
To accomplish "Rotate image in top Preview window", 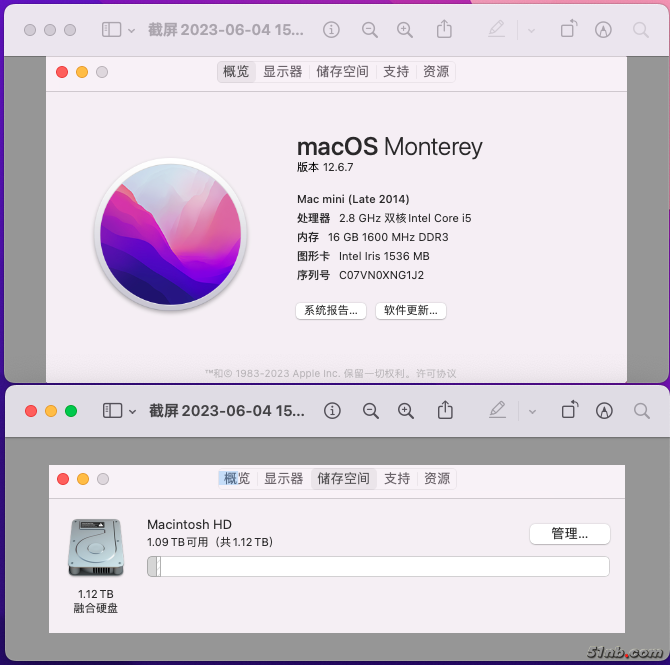I will pos(569,29).
